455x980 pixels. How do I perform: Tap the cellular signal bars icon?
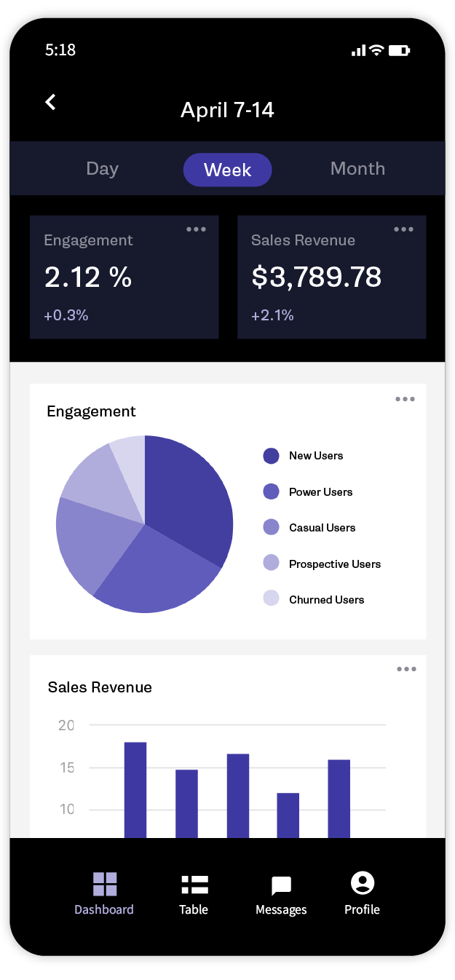pos(358,50)
